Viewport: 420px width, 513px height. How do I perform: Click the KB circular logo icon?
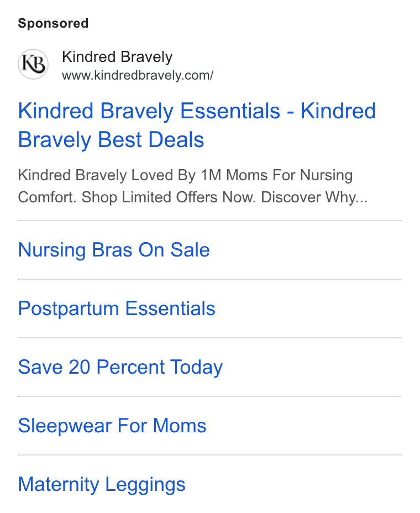pos(33,64)
